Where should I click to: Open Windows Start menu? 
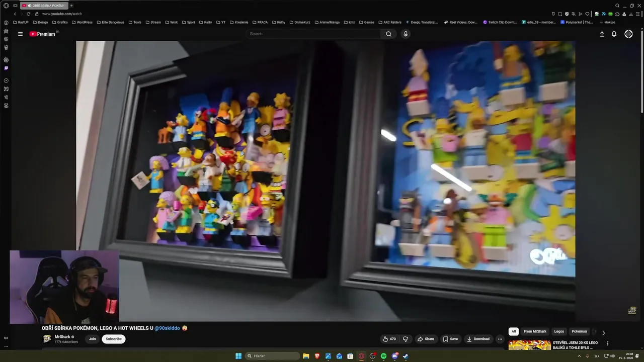[x=238, y=356]
